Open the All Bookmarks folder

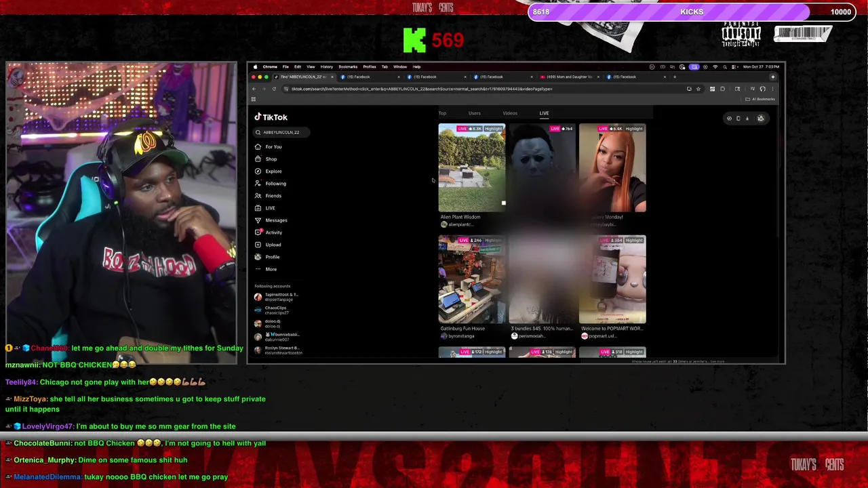762,99
